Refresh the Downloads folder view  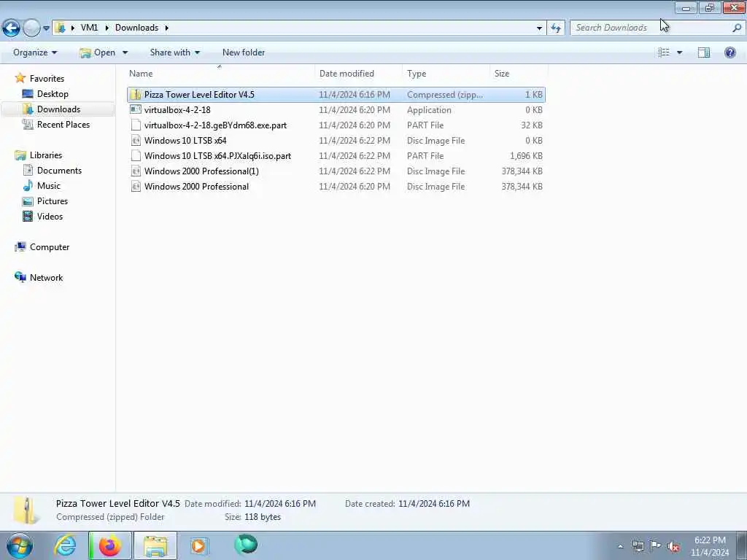coord(556,28)
